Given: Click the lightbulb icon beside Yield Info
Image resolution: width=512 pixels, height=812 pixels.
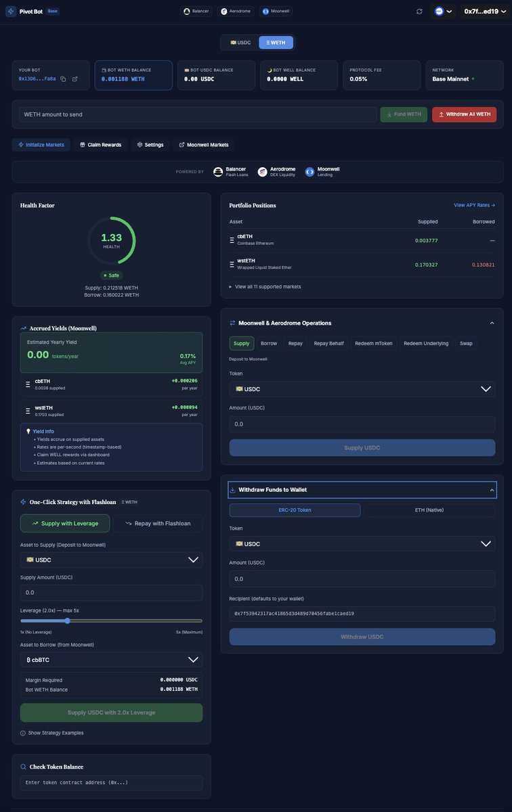Looking at the screenshot, I should (28, 431).
